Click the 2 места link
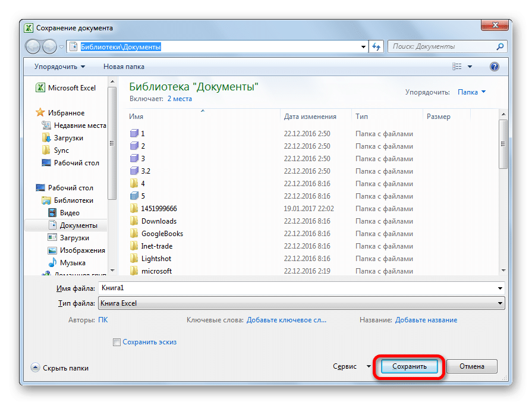Viewport: 532px width, 405px height. pos(180,99)
